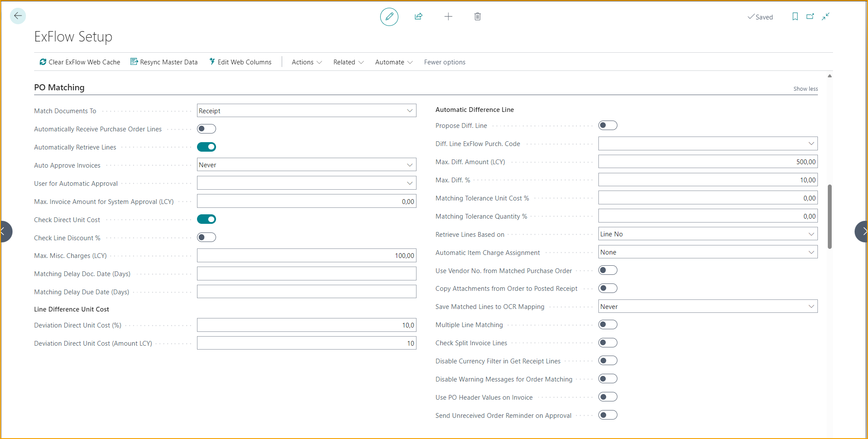Click the collapse page icon
Viewport: 868px width, 439px height.
coord(826,16)
